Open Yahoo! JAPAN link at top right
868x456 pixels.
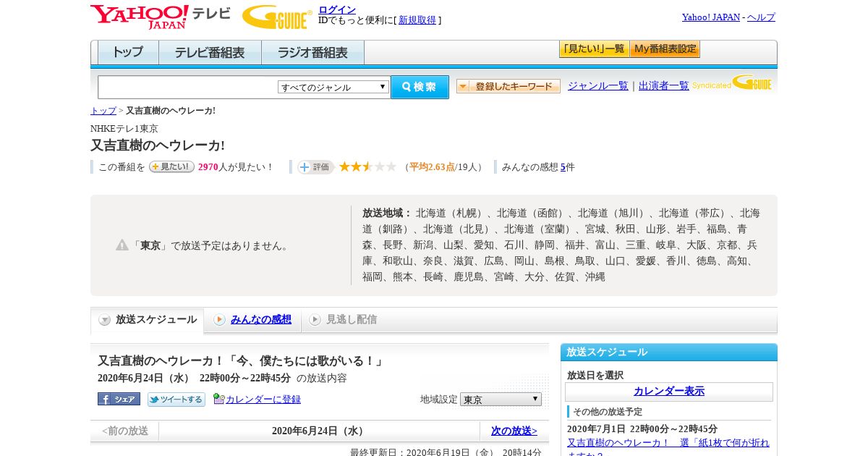[x=711, y=17]
